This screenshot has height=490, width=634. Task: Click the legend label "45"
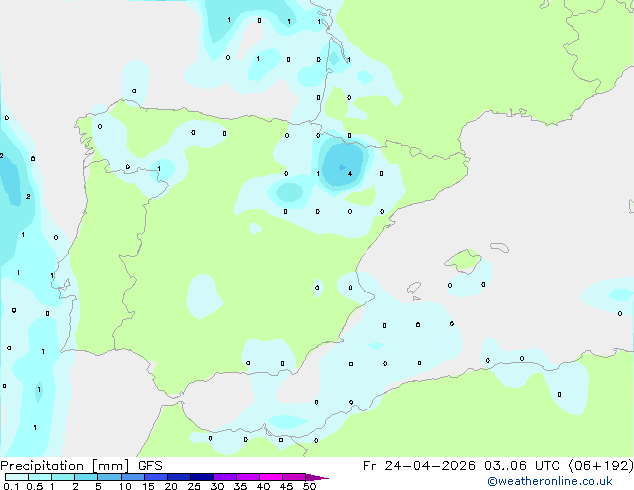[286, 486]
